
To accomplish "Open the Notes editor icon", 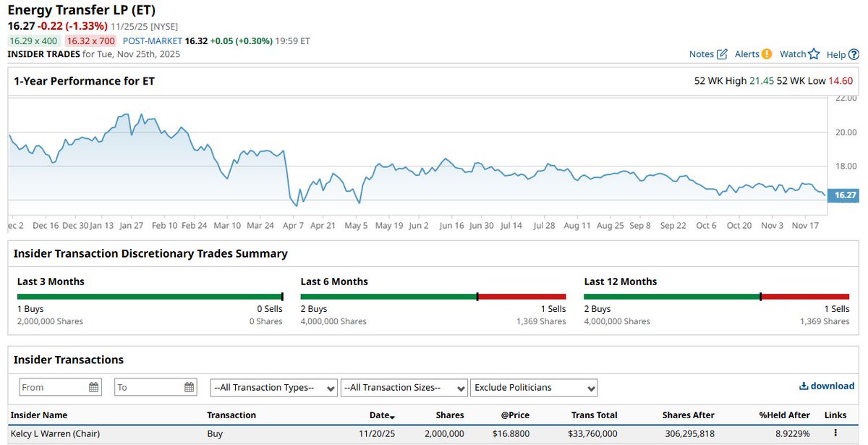I will 723,54.
